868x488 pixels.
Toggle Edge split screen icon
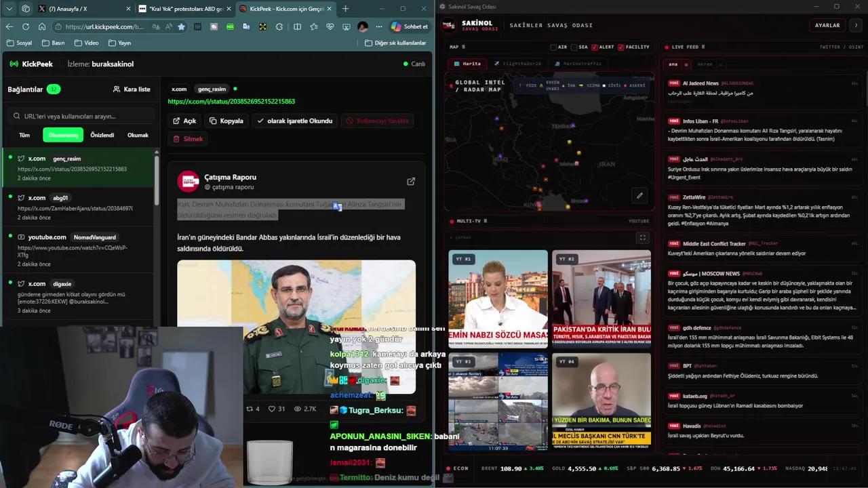point(297,26)
